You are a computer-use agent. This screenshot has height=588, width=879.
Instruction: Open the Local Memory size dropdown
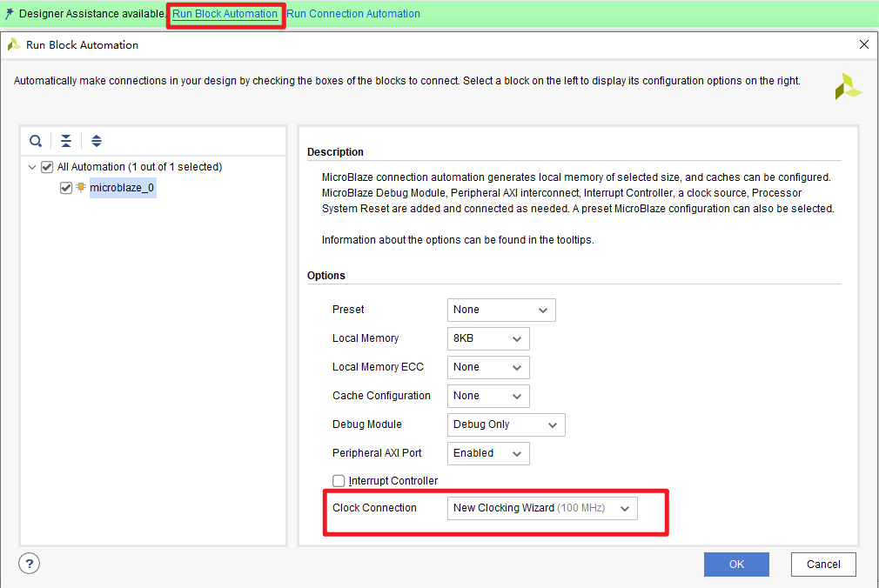(488, 338)
